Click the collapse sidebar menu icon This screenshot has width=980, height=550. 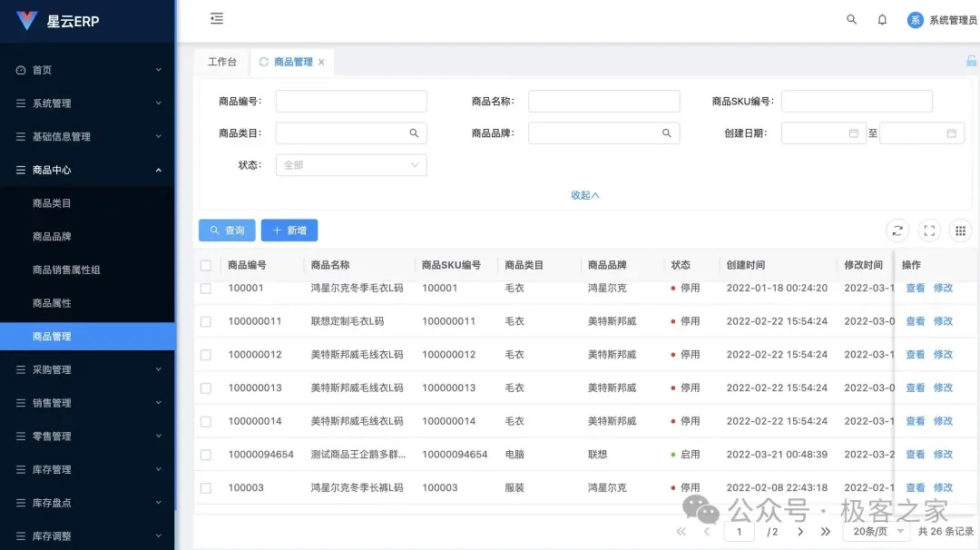tap(216, 18)
